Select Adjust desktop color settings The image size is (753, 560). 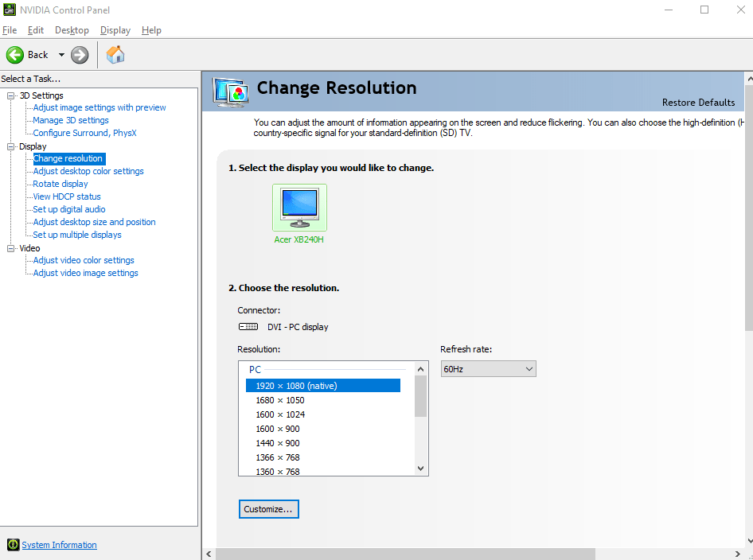click(x=87, y=170)
